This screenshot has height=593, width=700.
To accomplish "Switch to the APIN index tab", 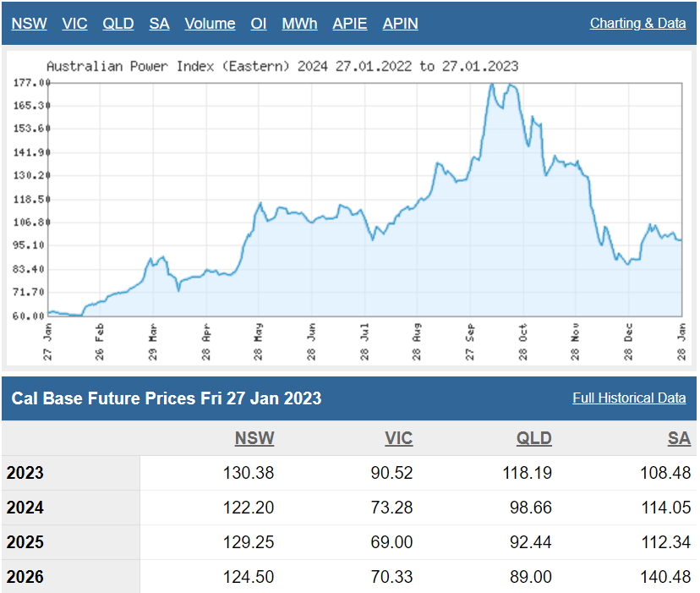I will pos(400,24).
